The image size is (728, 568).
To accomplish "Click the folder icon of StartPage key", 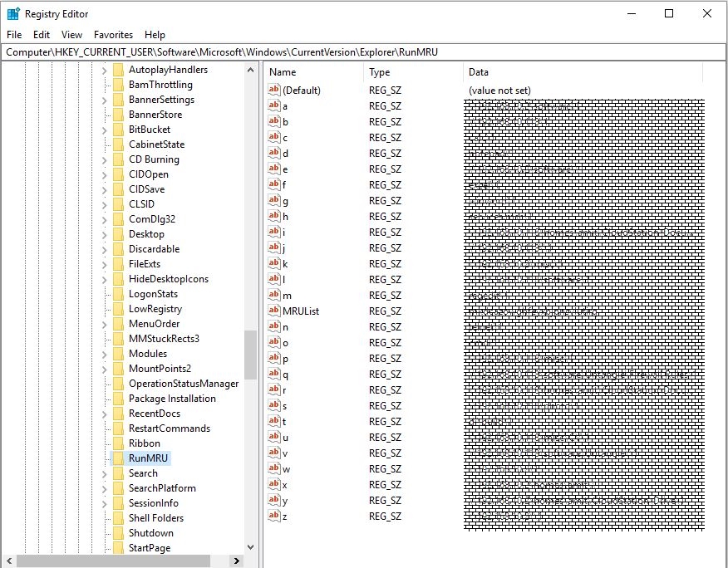I will tap(118, 548).
